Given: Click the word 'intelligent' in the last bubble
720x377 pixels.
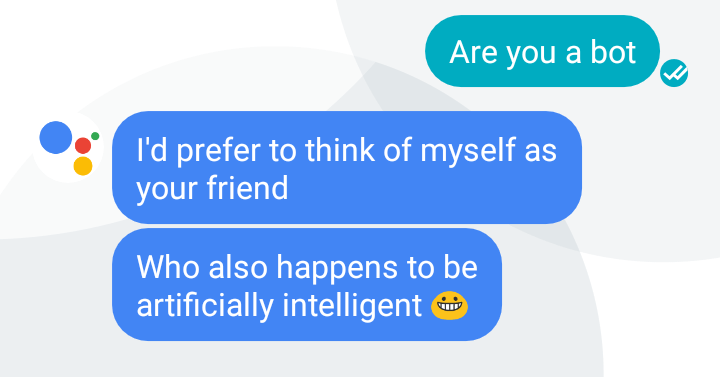Looking at the screenshot, I should pyautogui.click(x=352, y=305).
